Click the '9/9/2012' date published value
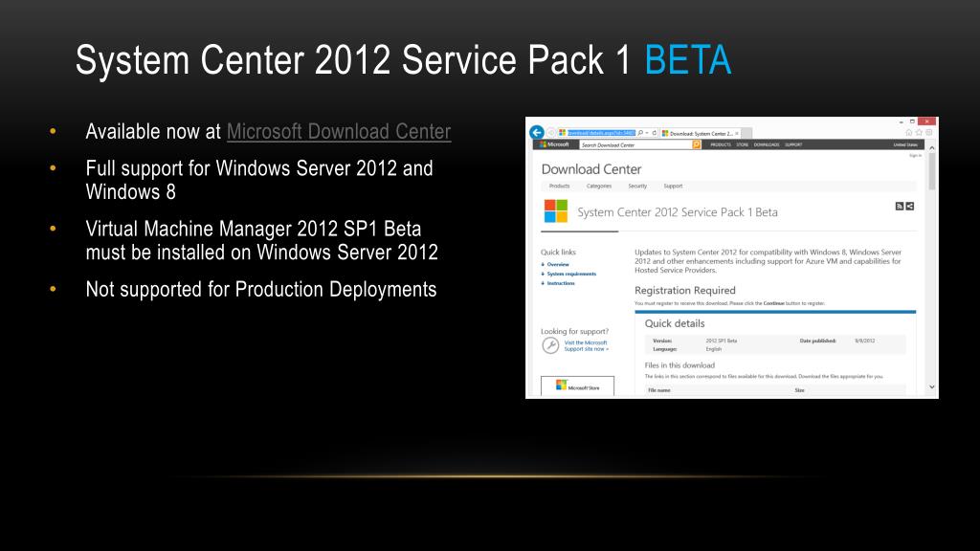 pyautogui.click(x=864, y=342)
